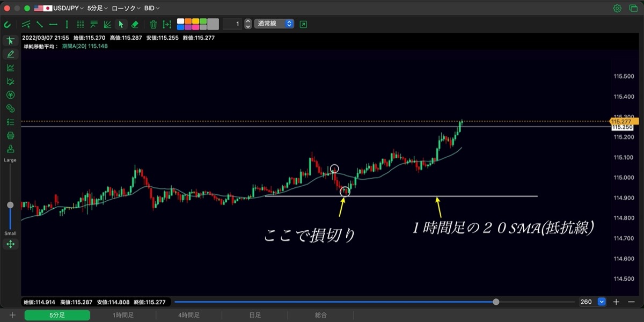Switch to the 総合 tab
Image resolution: width=644 pixels, height=322 pixels.
(321, 315)
